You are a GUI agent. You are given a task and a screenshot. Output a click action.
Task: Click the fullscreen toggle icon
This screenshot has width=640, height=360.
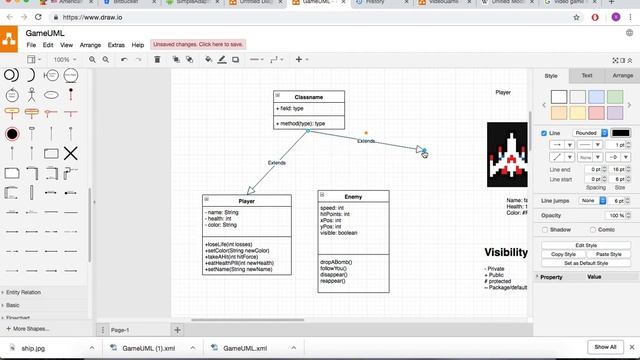click(x=616, y=60)
